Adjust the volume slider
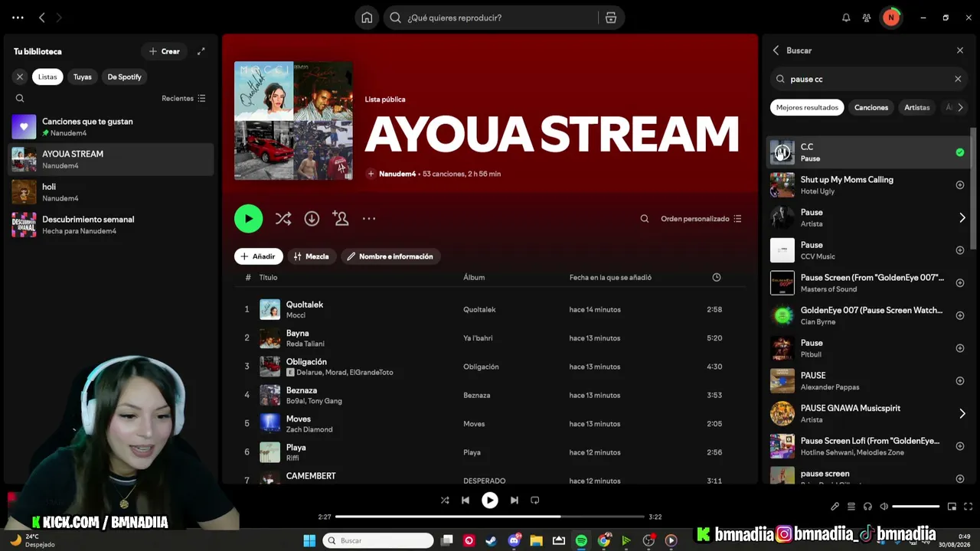980x551 pixels. click(x=916, y=507)
